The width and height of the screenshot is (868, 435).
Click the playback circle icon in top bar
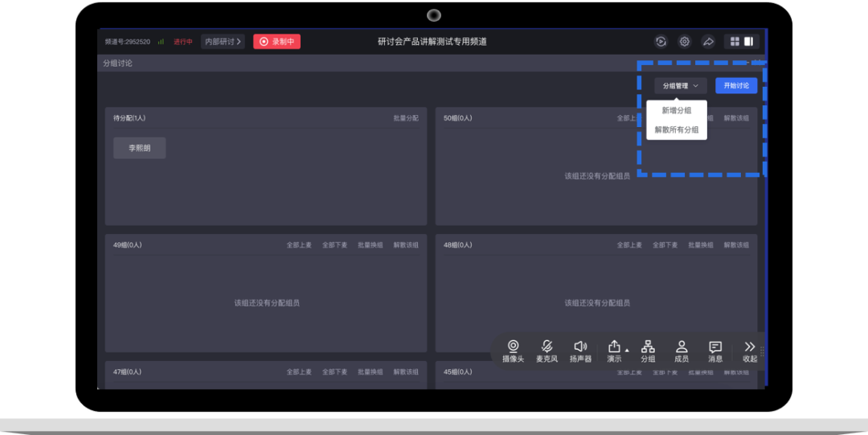661,42
